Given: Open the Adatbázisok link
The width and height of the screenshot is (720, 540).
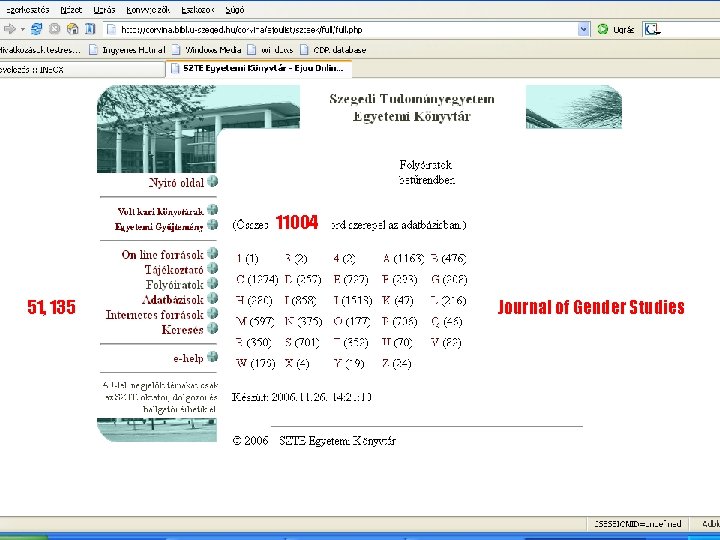Looking at the screenshot, I should (x=173, y=300).
